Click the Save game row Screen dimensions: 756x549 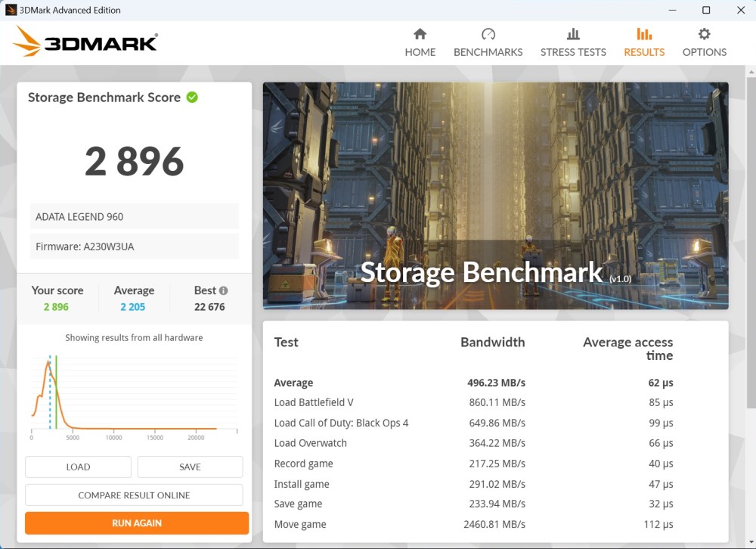click(x=473, y=504)
